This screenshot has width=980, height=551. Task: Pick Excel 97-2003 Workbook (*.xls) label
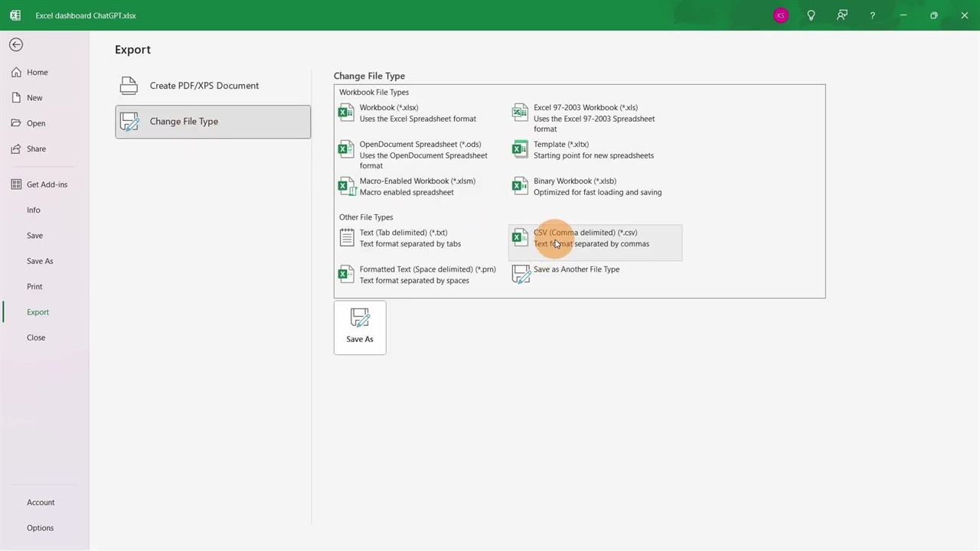(586, 108)
